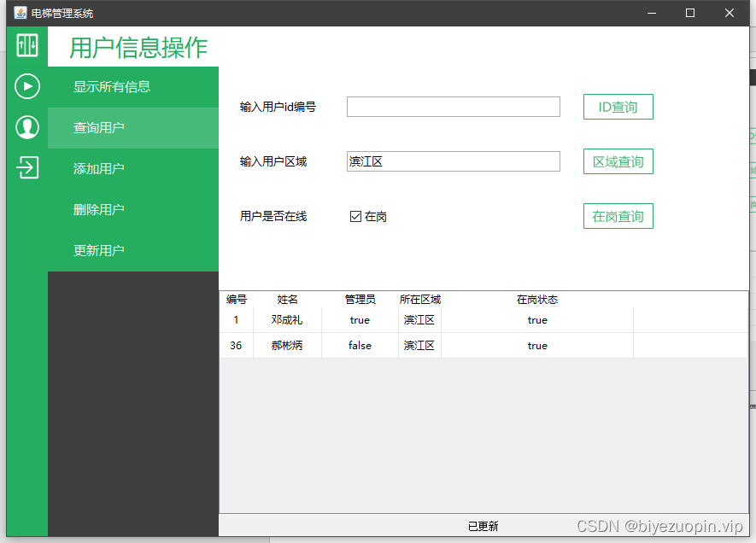Open the 更新用户 menu item
The width and height of the screenshot is (756, 543).
132,250
